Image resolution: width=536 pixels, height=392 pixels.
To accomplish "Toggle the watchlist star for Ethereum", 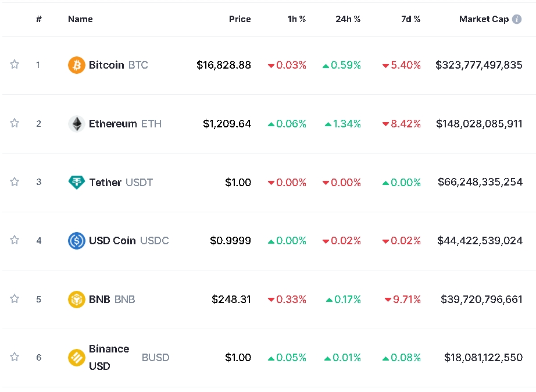I will (15, 123).
